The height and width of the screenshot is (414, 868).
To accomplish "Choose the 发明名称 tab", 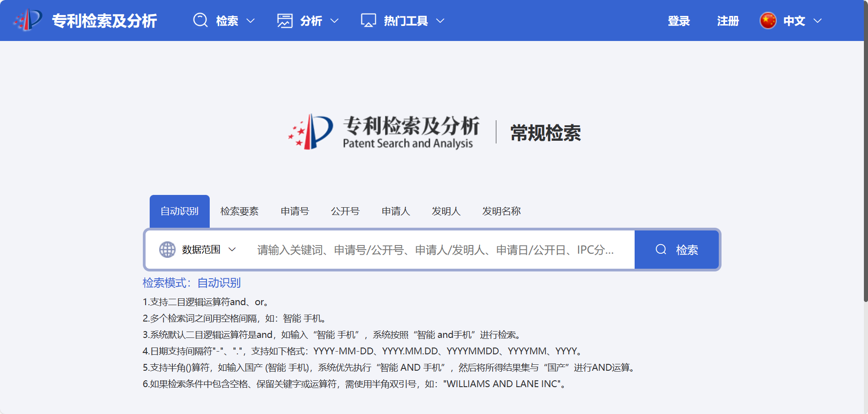I will point(501,211).
